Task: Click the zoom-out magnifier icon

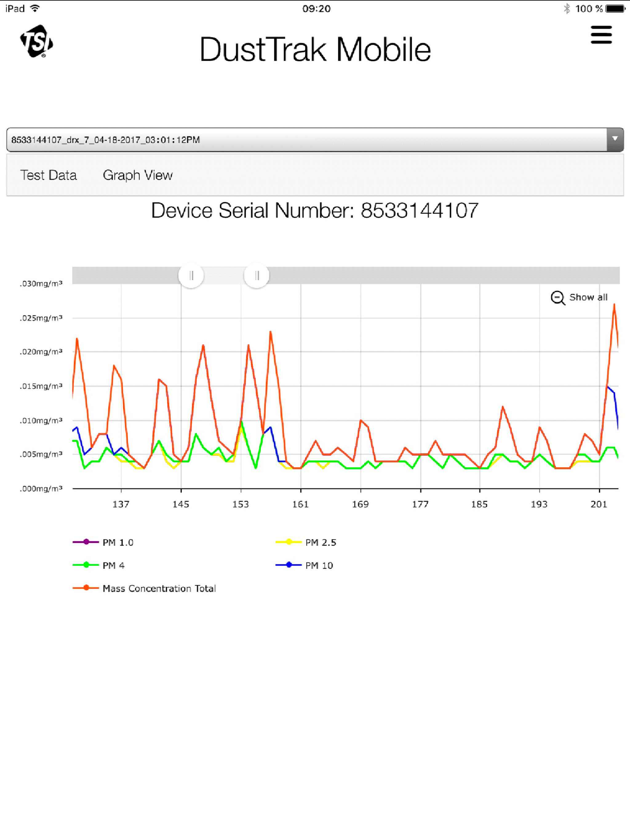Action: point(558,298)
